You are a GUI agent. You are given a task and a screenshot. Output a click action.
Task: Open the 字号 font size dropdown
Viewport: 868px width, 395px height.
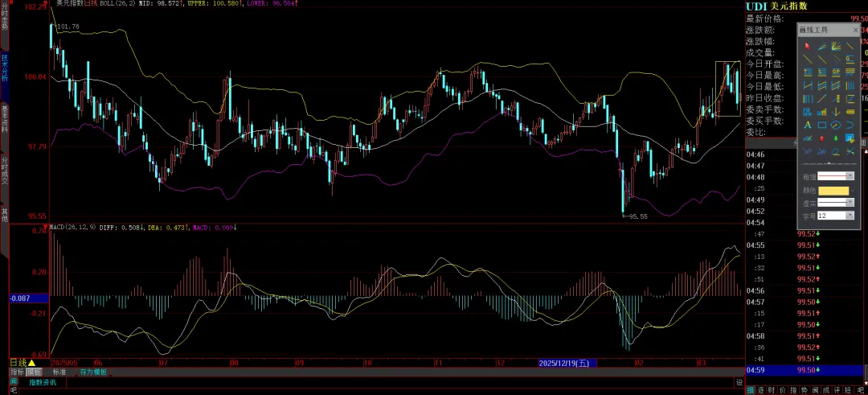[850, 215]
